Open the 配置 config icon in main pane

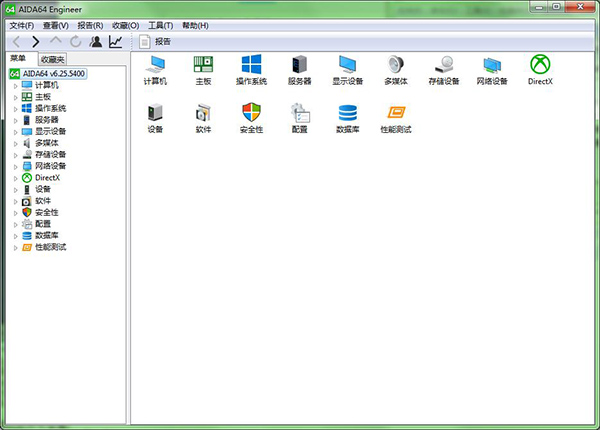pos(300,118)
